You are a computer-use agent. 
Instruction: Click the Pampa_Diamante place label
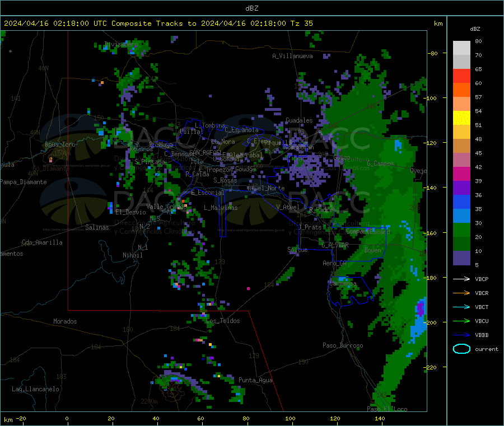pyautogui.click(x=24, y=182)
